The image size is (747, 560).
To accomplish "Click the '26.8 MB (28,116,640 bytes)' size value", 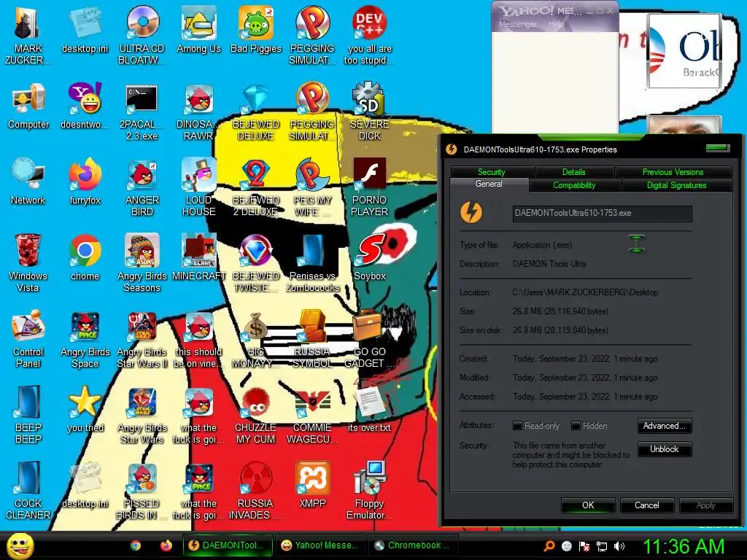I will point(560,311).
